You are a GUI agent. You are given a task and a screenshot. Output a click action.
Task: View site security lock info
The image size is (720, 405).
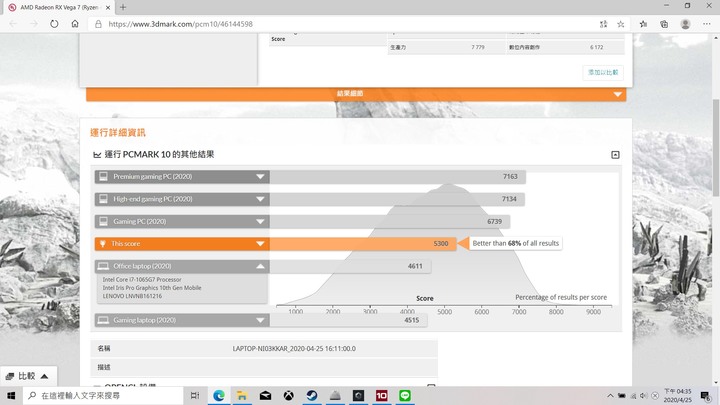98,24
